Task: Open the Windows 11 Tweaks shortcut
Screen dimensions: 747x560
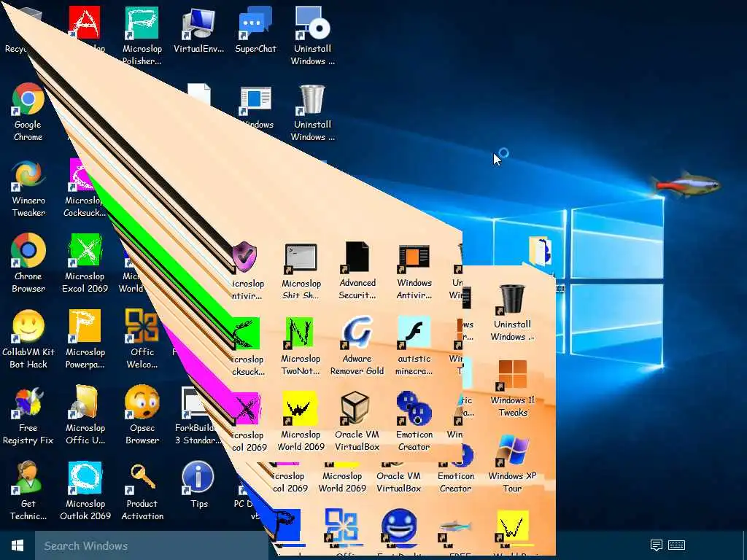Action: point(511,376)
